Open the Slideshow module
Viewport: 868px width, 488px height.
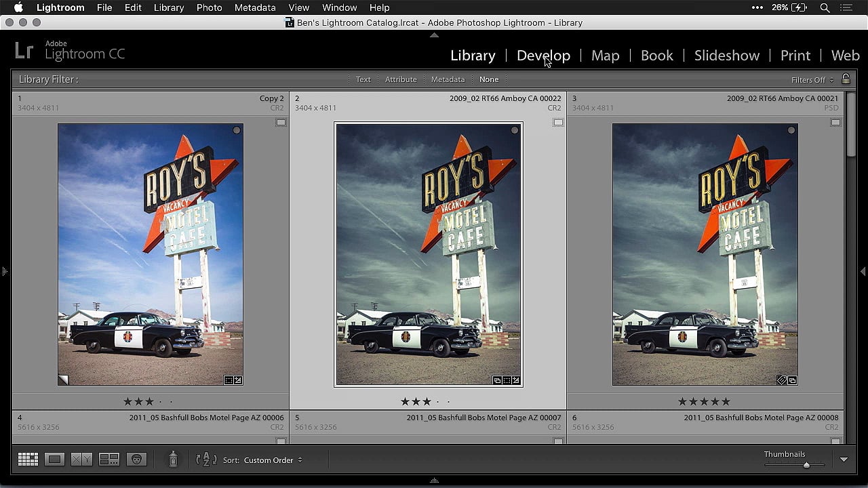point(726,56)
